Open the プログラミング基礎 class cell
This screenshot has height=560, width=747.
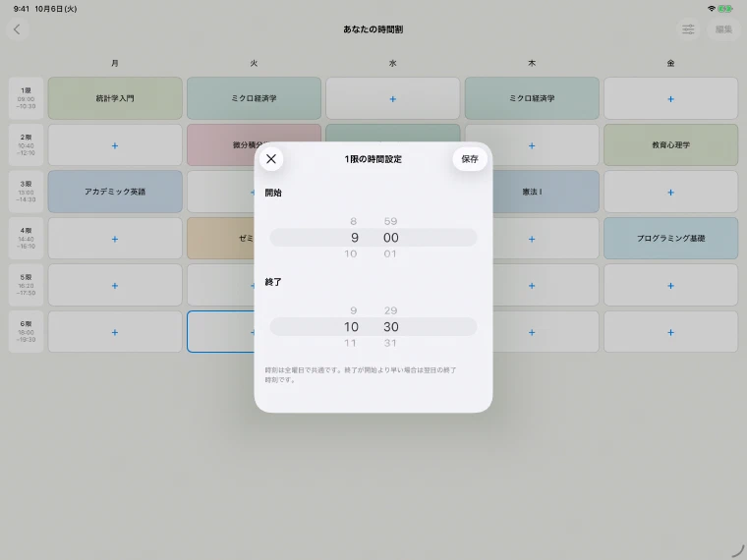coord(670,239)
